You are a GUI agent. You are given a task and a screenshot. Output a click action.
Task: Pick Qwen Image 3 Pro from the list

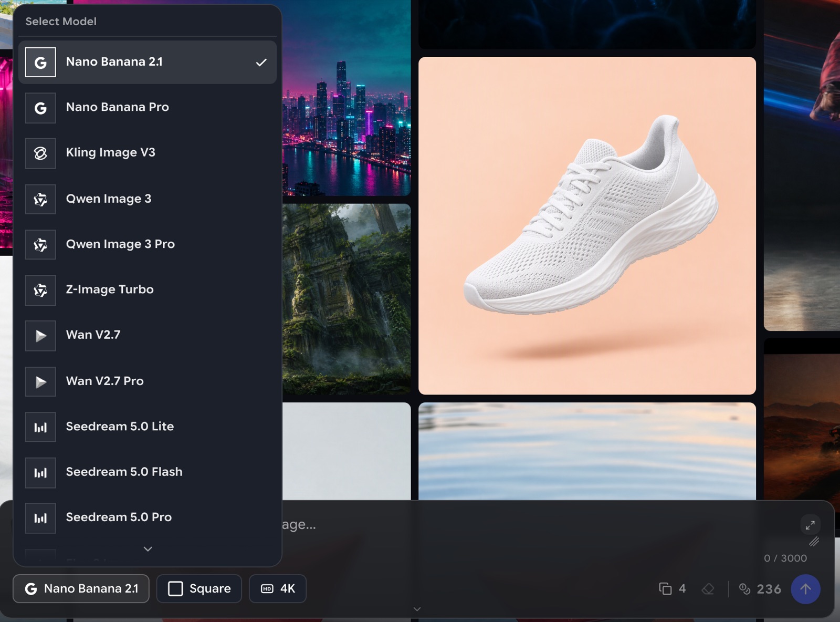click(148, 244)
